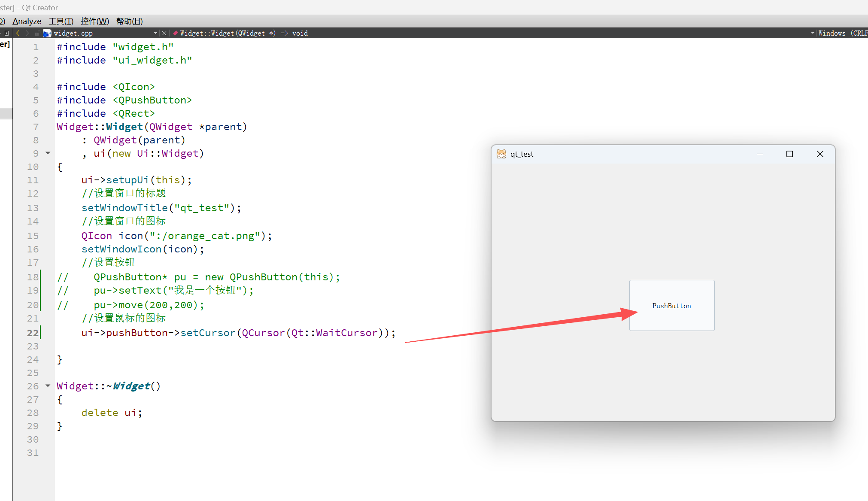Close the qt_test window

[820, 154]
